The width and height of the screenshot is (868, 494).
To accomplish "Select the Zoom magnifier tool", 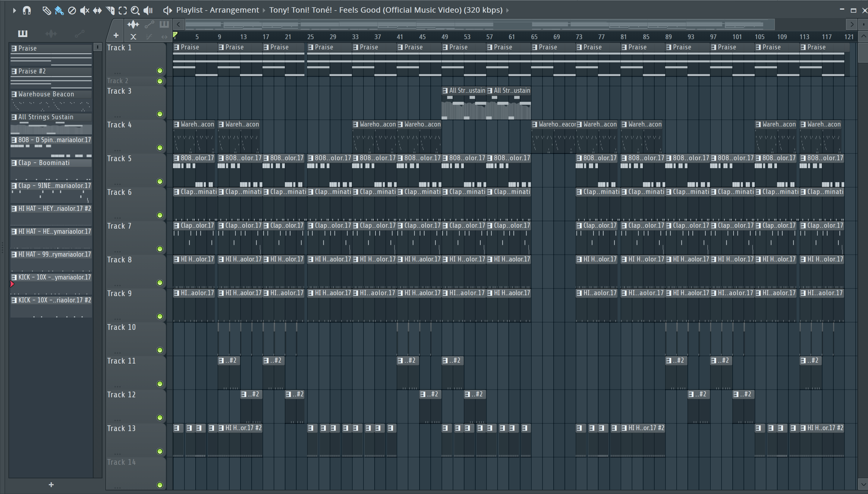I will coord(135,11).
